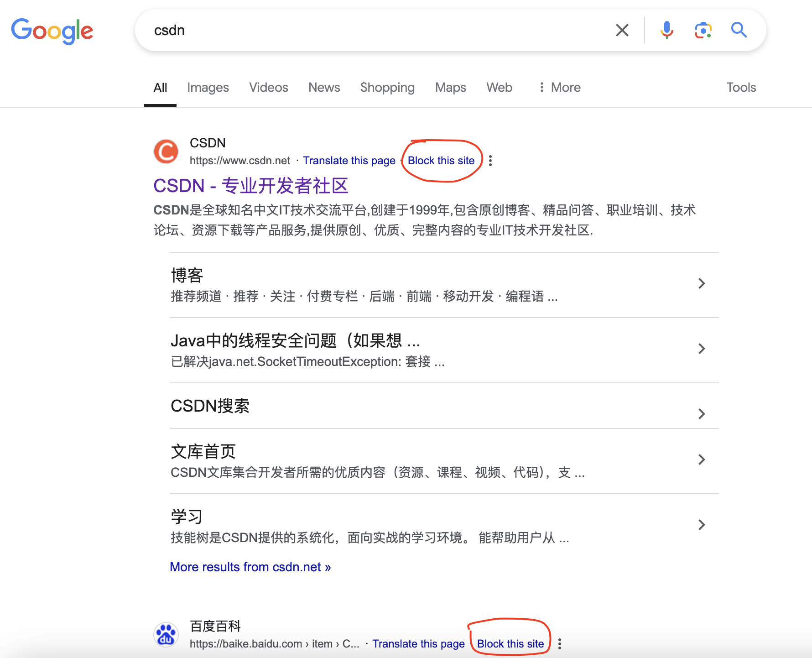Clear the search box with the X icon
Image resolution: width=812 pixels, height=658 pixels.
click(622, 30)
